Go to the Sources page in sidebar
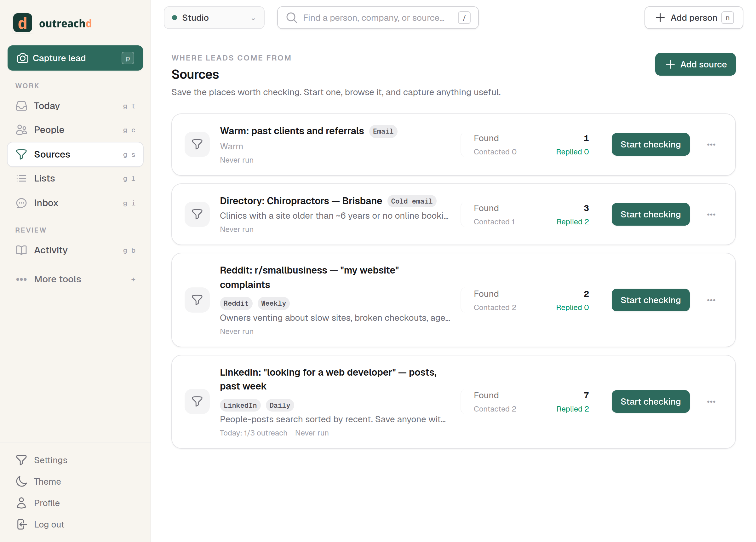This screenshot has height=542, width=756. [75, 154]
